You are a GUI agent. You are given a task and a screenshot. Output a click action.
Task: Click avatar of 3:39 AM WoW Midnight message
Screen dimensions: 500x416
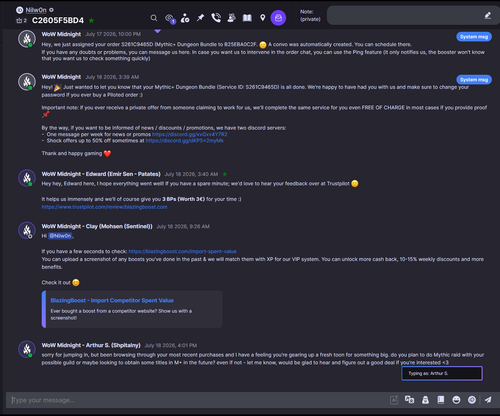point(27,82)
